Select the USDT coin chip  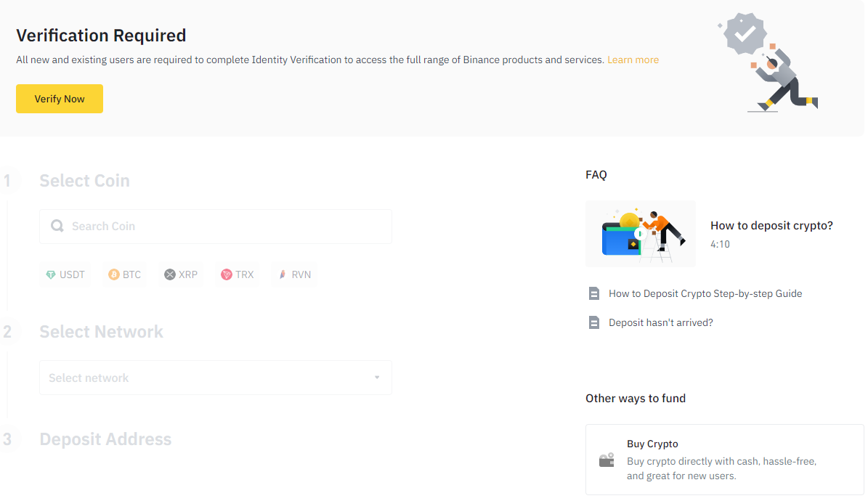pyautogui.click(x=65, y=274)
